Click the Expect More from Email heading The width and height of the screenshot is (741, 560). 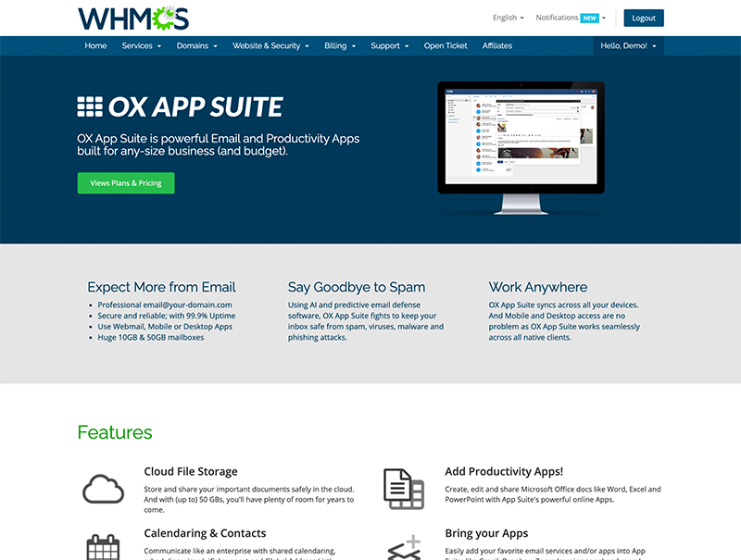(161, 287)
